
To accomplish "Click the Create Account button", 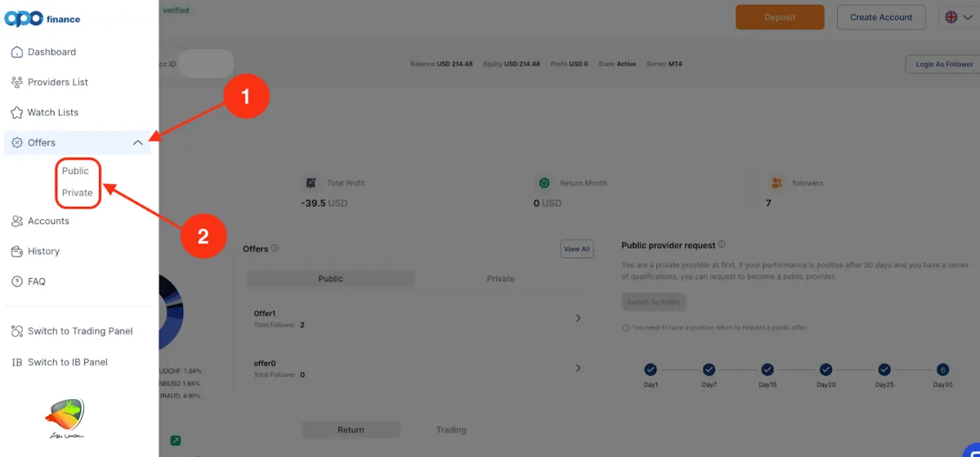I will 881,17.
